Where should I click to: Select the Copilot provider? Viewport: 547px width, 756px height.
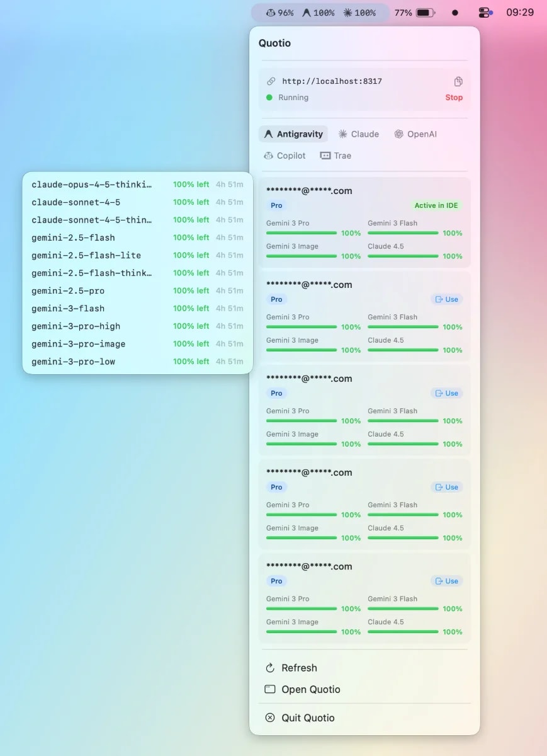[x=285, y=155]
